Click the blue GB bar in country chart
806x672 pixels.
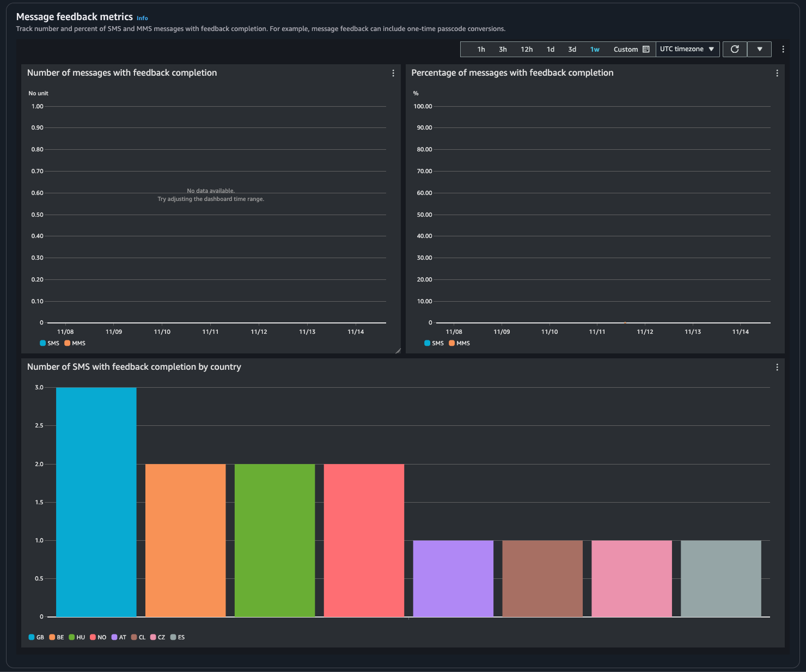click(96, 502)
